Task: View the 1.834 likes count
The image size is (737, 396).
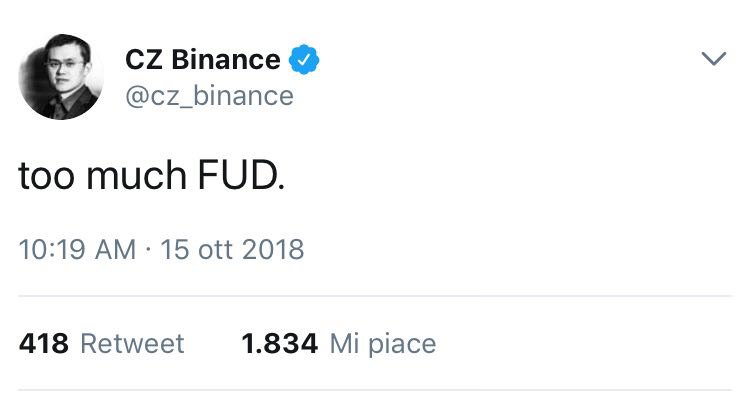Action: coord(280,343)
